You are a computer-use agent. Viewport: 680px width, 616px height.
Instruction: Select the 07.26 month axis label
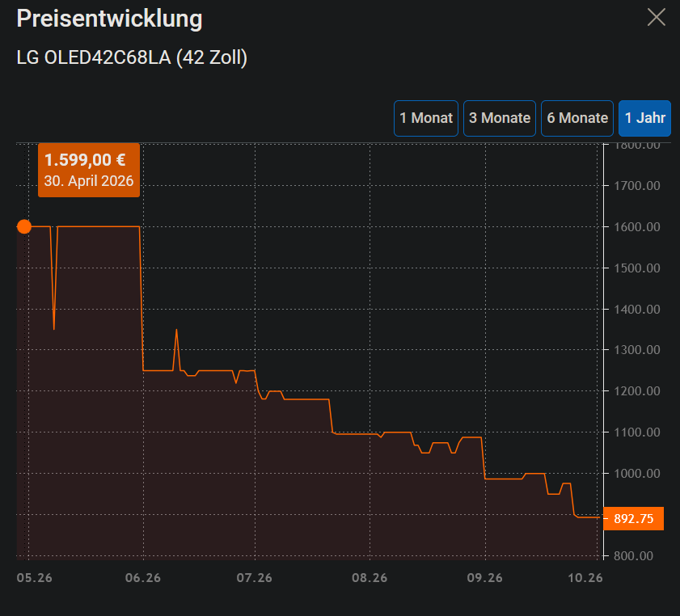point(254,578)
